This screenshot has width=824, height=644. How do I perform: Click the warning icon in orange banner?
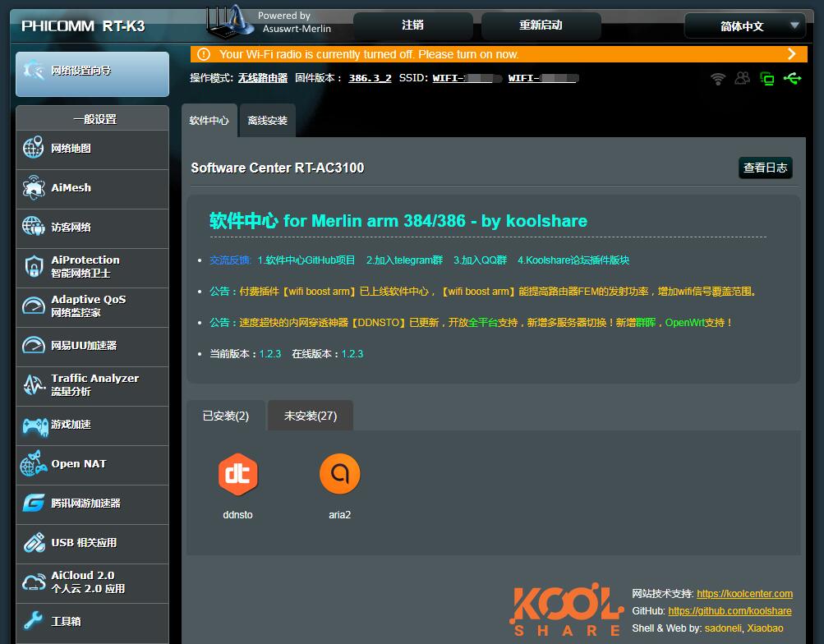(x=204, y=54)
